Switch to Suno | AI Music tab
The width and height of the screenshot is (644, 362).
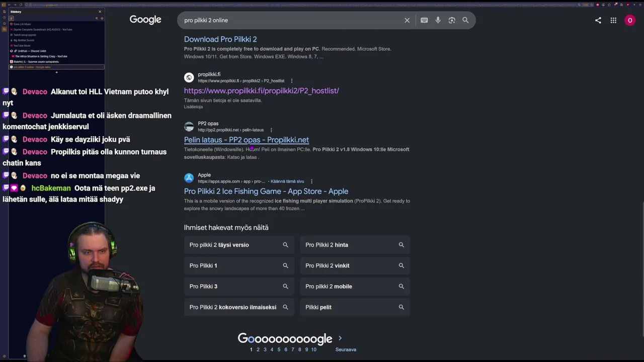pyautogui.click(x=57, y=24)
